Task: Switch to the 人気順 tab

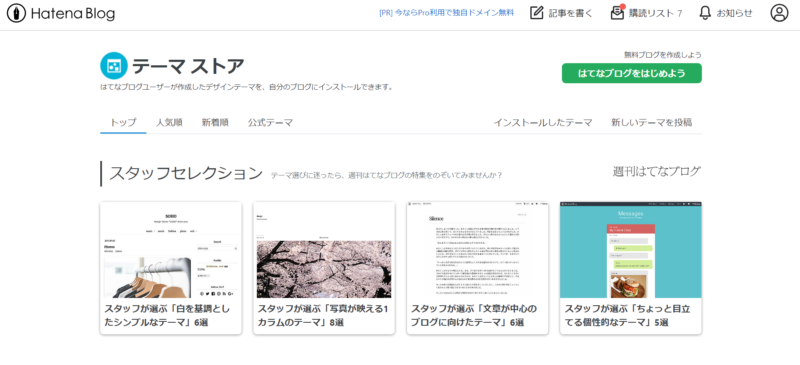Action: click(169, 123)
